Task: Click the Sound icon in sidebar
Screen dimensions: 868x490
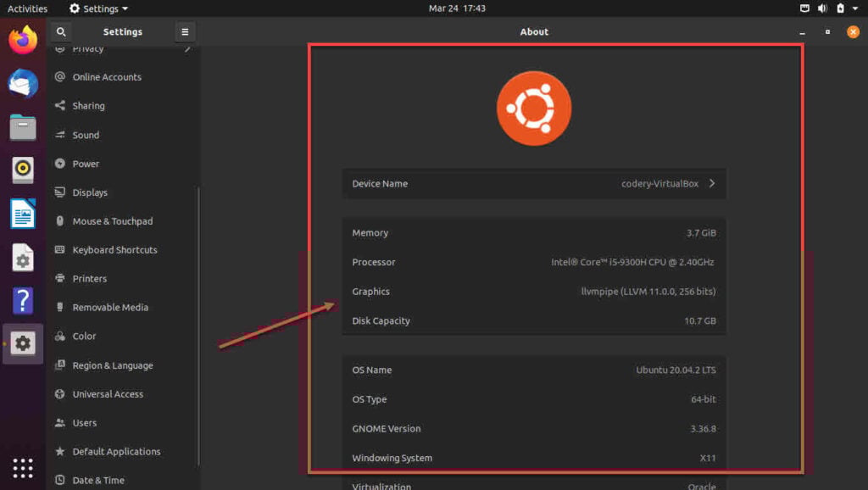Action: point(60,135)
